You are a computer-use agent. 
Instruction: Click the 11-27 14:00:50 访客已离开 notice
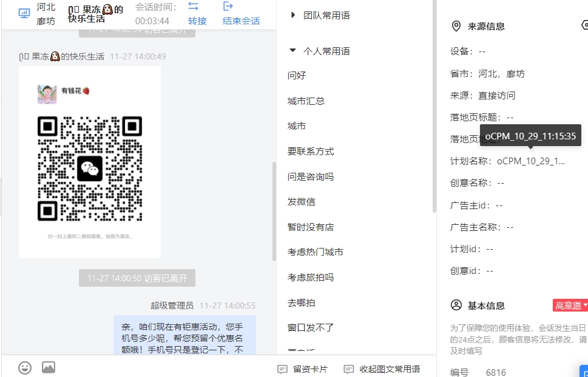[x=137, y=278]
